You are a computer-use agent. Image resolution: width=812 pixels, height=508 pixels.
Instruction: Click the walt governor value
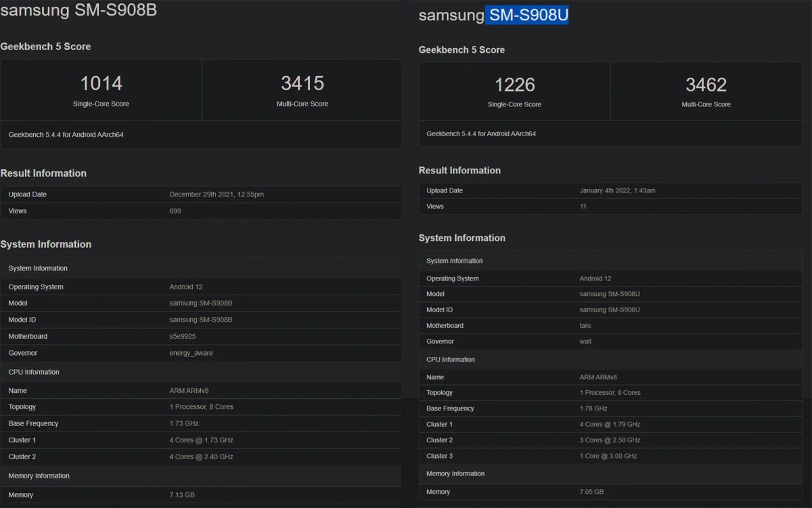[585, 341]
